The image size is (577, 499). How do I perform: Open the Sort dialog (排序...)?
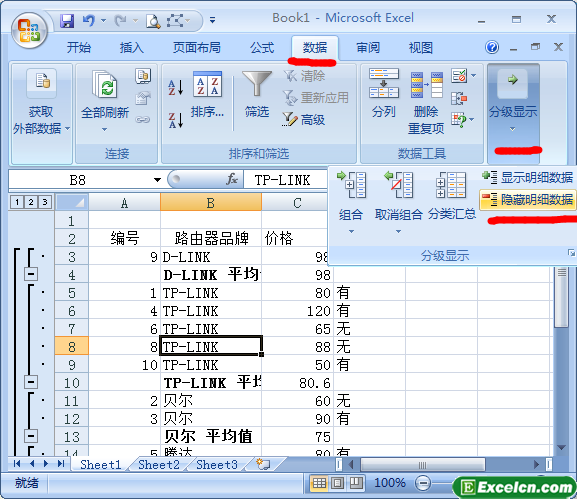(x=207, y=95)
